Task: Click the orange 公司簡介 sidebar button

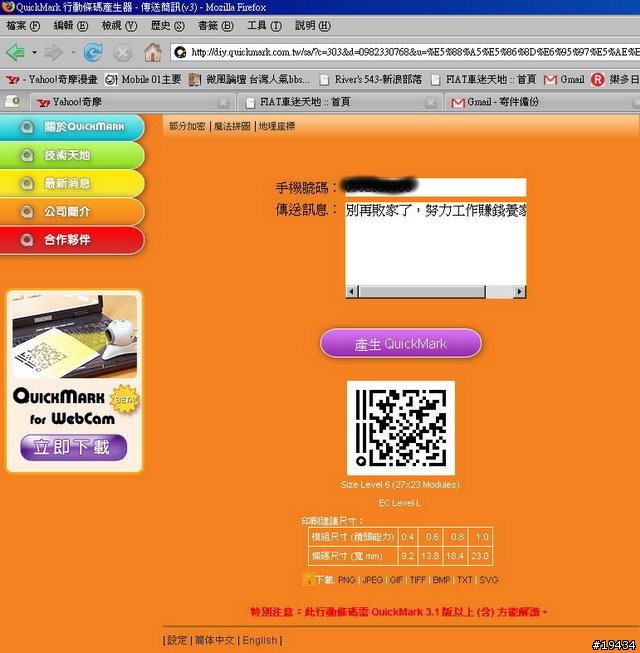Action: [72, 212]
